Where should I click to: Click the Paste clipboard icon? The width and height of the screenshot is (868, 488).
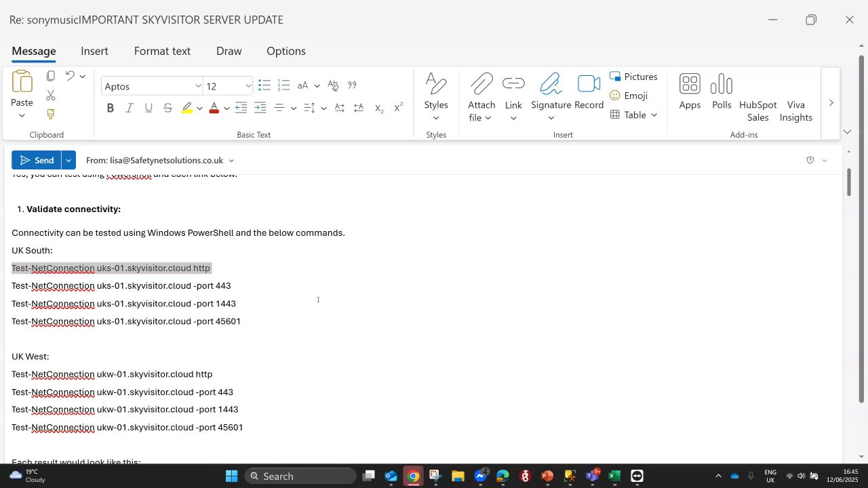[x=22, y=81]
